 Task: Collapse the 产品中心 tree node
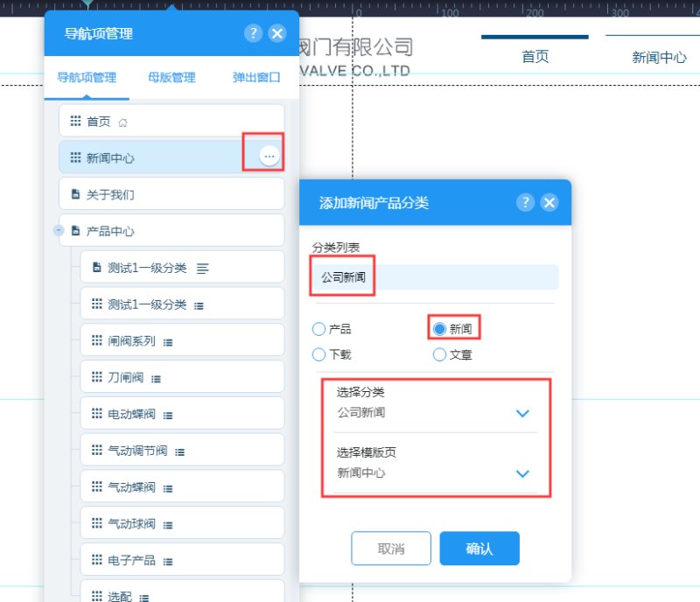tap(59, 230)
